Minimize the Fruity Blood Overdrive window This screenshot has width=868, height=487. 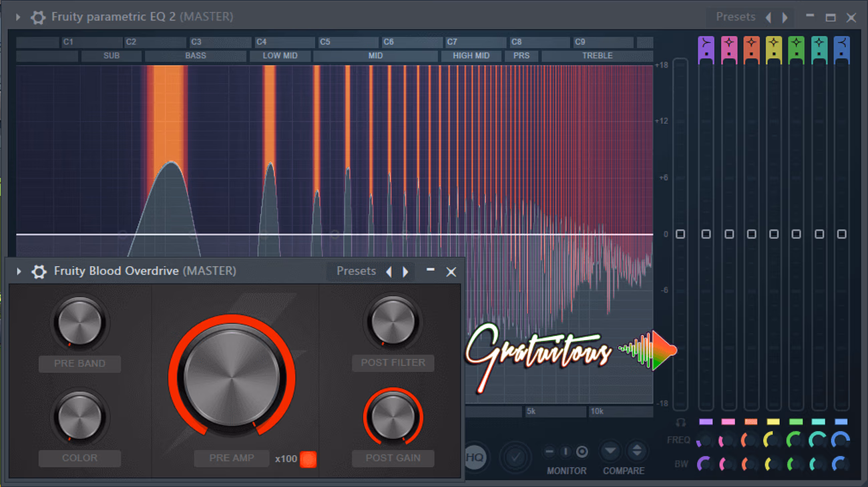[431, 270]
